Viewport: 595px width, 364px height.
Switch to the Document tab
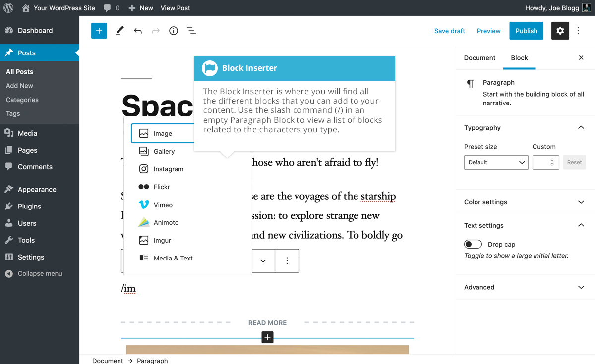coord(479,58)
